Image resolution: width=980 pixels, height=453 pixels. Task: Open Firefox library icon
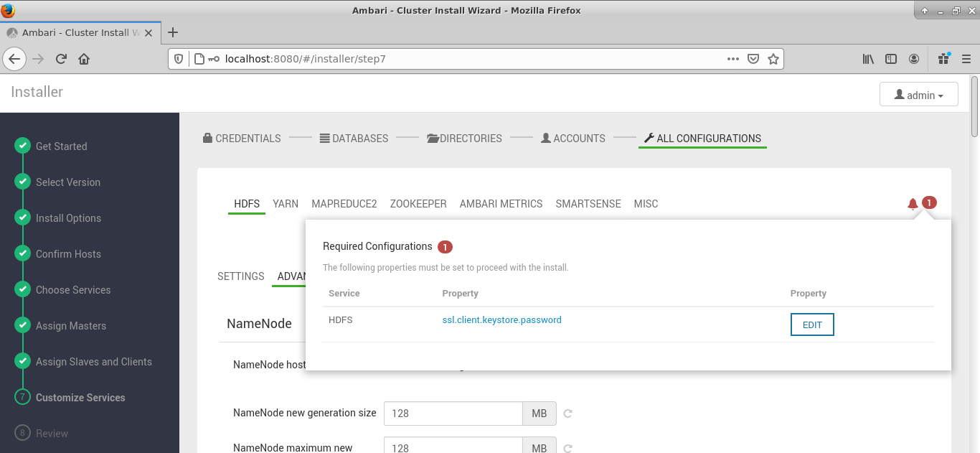pos(868,59)
